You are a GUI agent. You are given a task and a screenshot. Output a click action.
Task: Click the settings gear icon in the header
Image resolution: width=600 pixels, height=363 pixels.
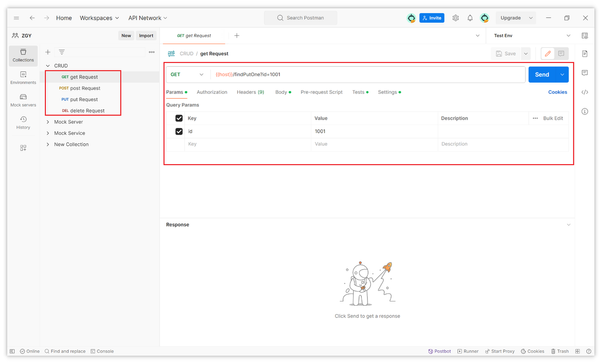[x=455, y=18]
